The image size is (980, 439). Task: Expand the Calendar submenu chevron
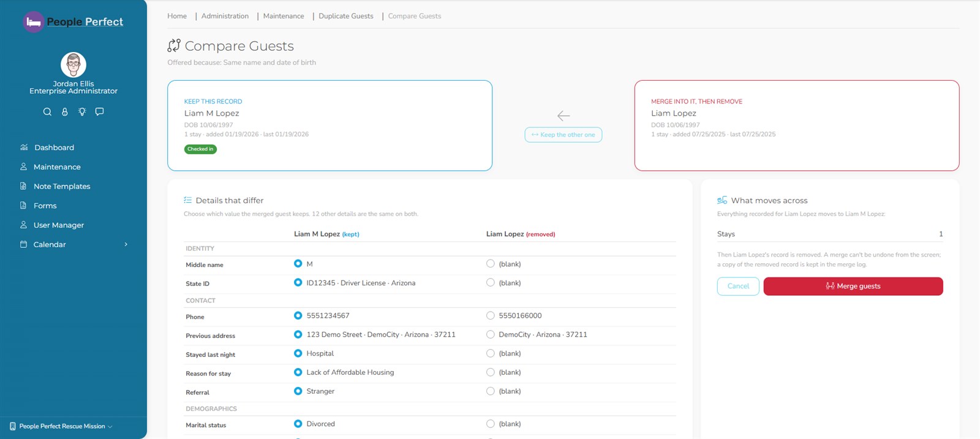coord(126,244)
